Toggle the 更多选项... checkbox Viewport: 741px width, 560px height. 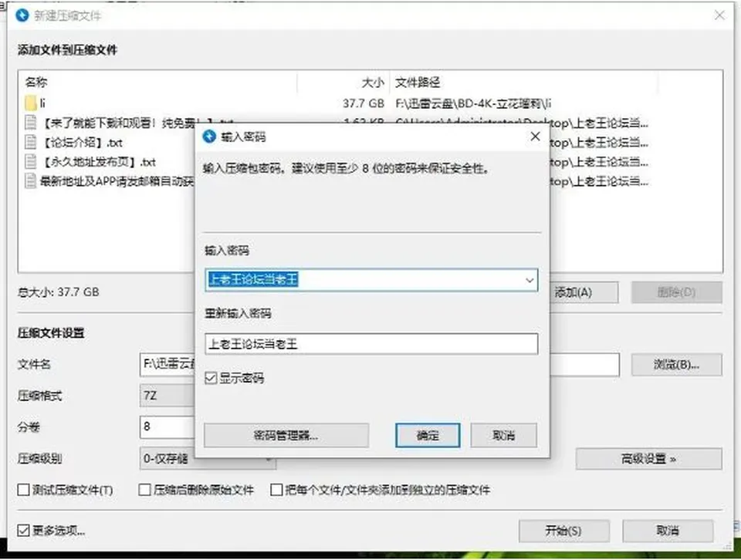coord(23,530)
